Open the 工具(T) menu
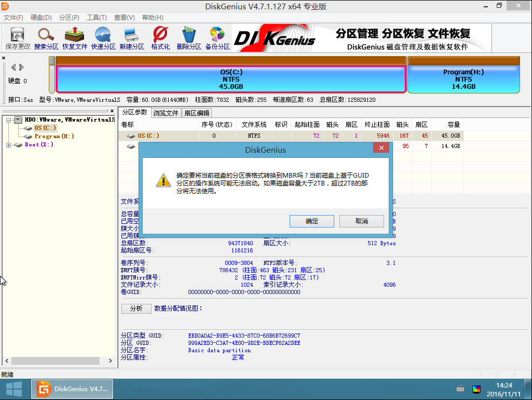The height and width of the screenshot is (400, 532). [x=97, y=17]
